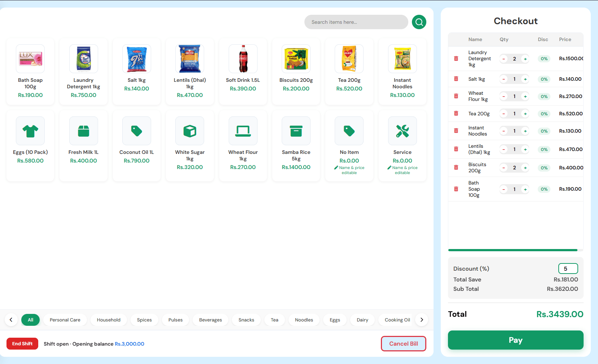Increase Tea 200g quantity

point(525,114)
